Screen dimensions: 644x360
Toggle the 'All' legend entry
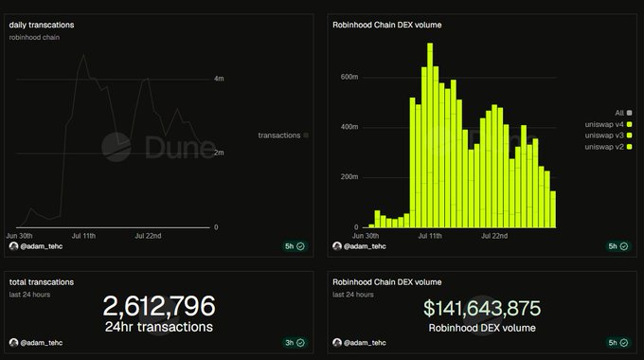click(x=623, y=113)
